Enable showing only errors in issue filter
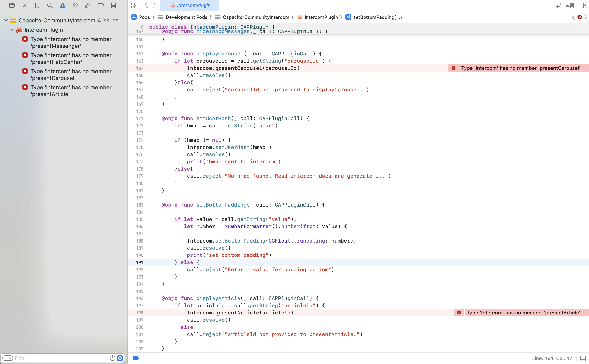Image resolution: width=589 pixels, height=364 pixels. [120, 358]
